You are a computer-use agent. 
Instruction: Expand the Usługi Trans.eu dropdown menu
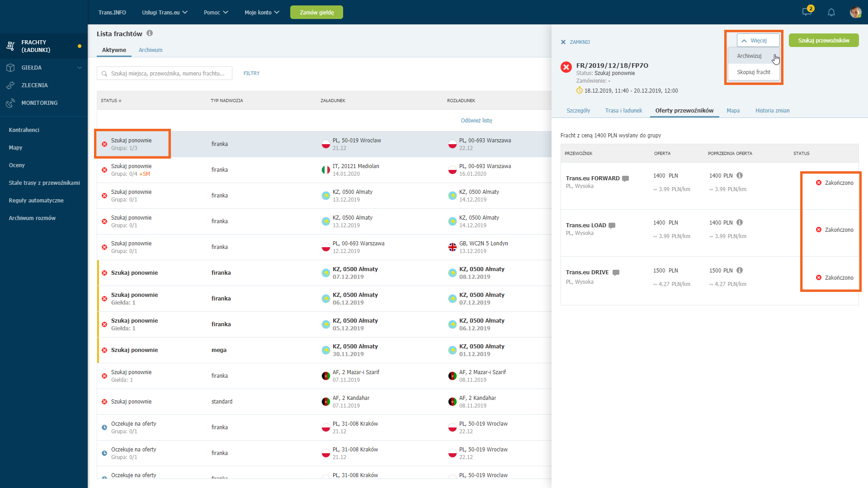pyautogui.click(x=165, y=12)
